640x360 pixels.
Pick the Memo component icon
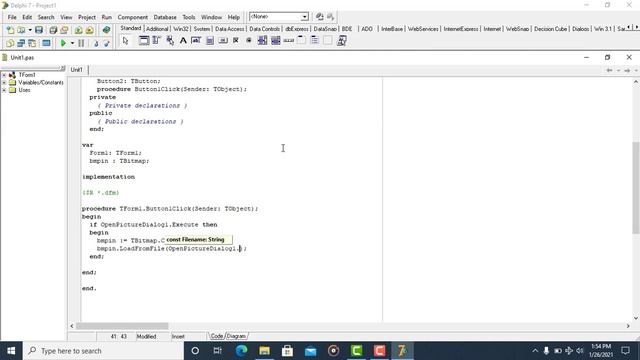point(210,40)
